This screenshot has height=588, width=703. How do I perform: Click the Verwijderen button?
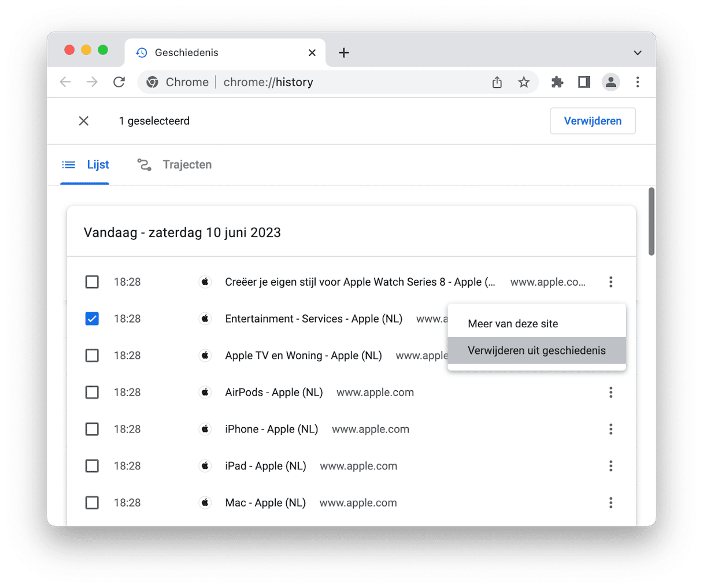point(593,121)
